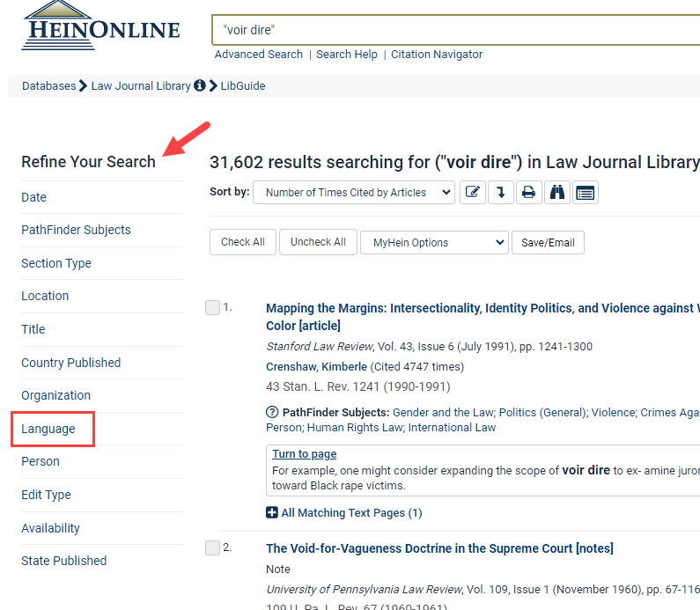700x610 pixels.
Task: Click the modify search pencil icon
Action: coord(473,192)
